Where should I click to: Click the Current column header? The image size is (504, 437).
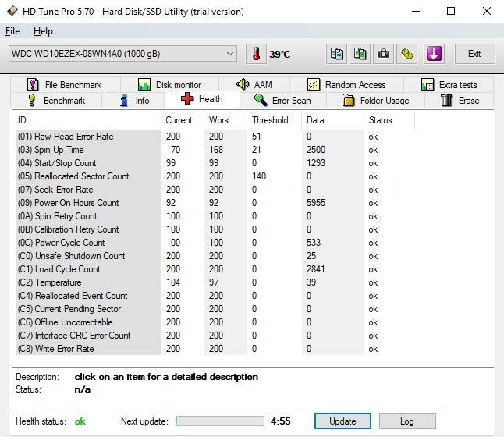click(183, 120)
